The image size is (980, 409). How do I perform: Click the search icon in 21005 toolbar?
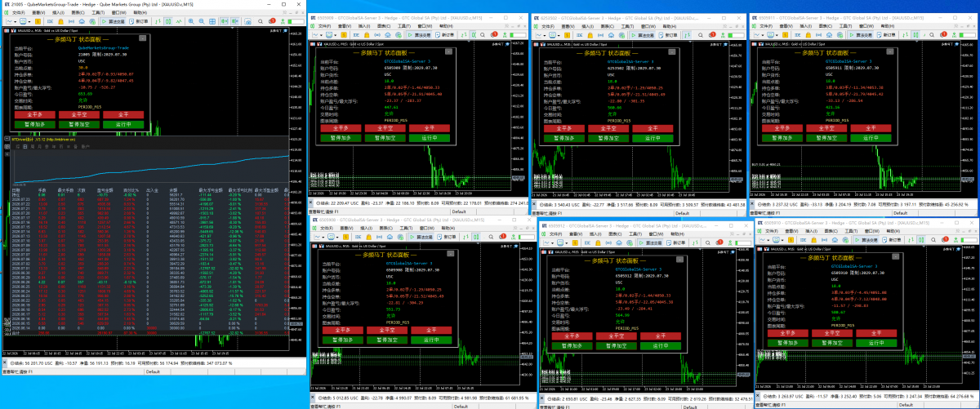[261, 21]
